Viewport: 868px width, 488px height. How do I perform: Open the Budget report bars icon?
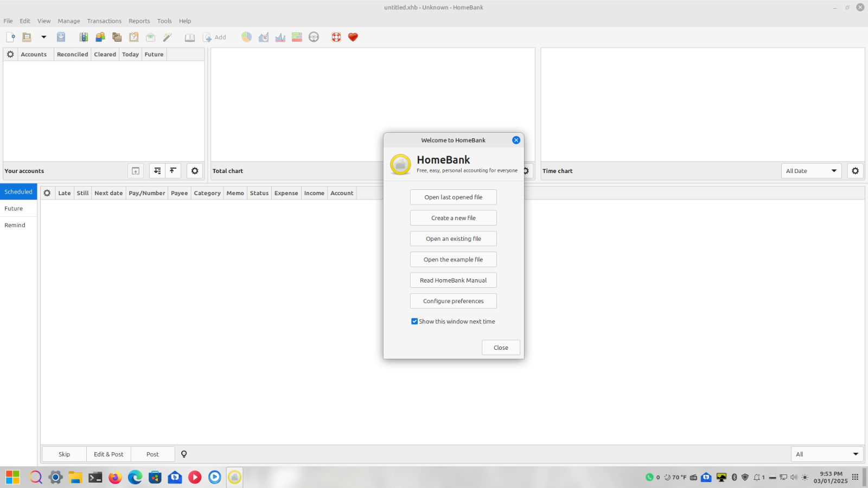coord(297,37)
